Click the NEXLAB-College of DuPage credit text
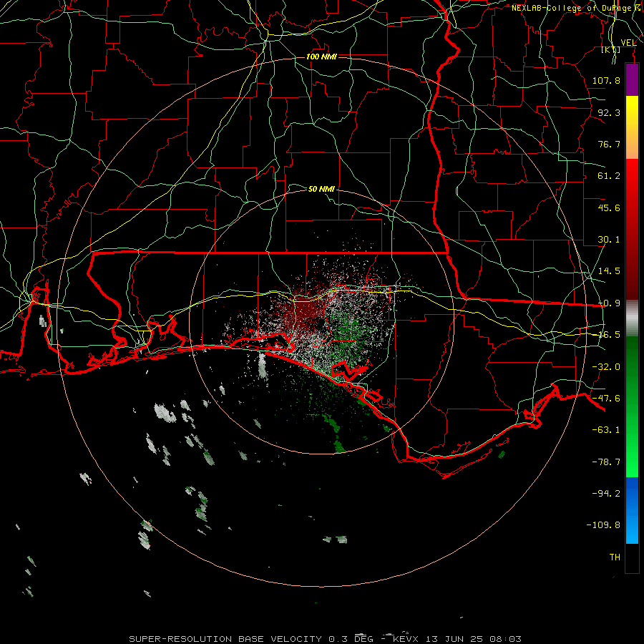 click(x=577, y=8)
